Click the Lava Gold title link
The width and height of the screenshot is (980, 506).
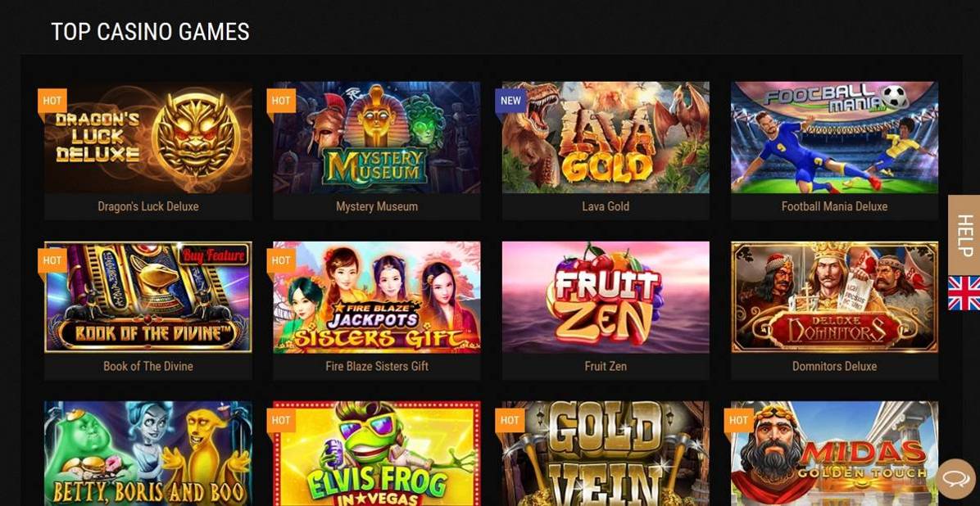click(x=606, y=206)
